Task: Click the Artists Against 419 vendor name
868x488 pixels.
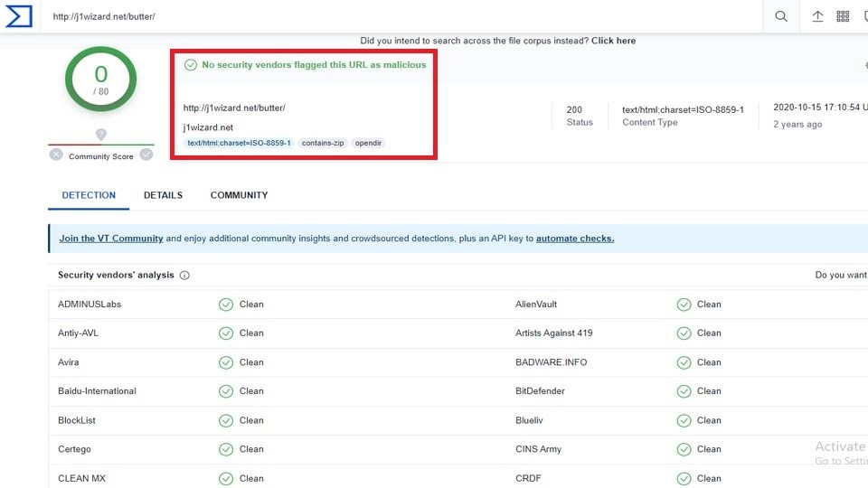Action: point(553,333)
